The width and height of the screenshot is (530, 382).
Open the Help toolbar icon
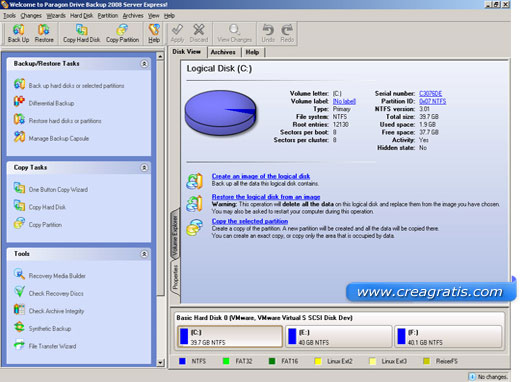[154, 30]
